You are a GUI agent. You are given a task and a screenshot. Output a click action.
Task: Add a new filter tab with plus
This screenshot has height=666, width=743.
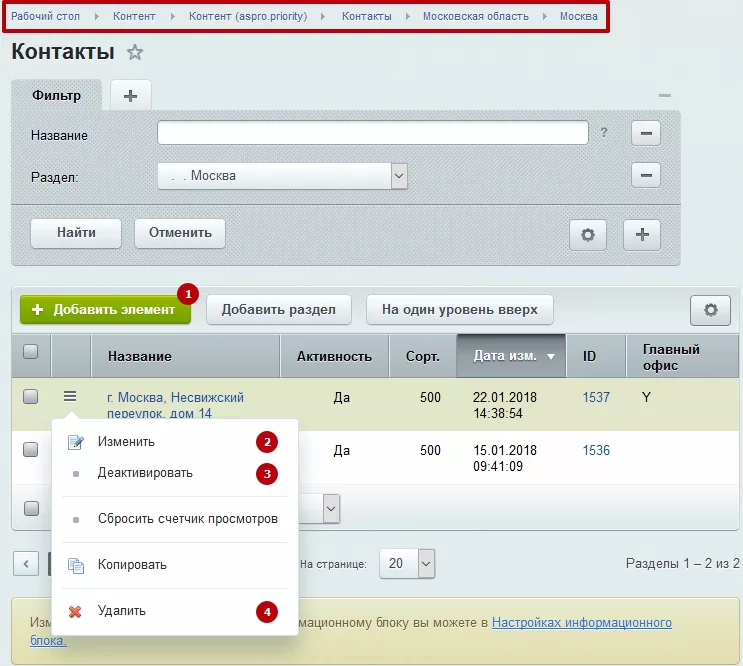[130, 96]
